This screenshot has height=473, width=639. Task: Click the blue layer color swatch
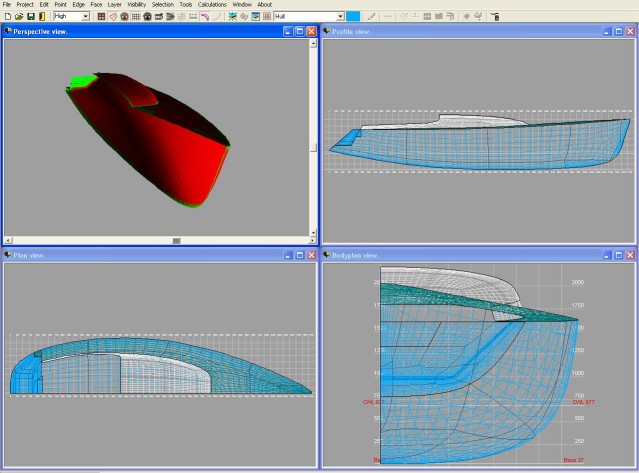click(354, 17)
